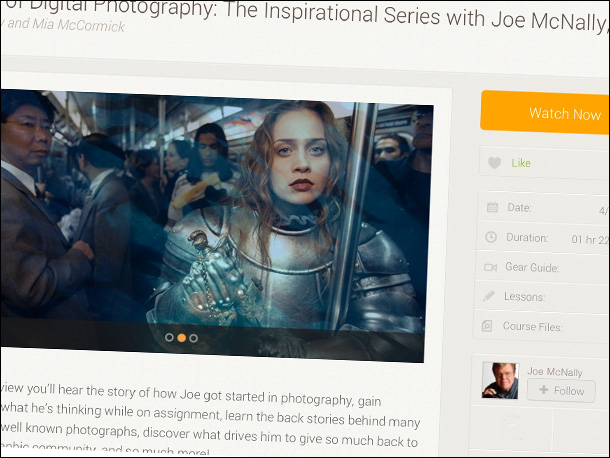
Task: Click the subway armor slideshow image
Action: coord(216,226)
